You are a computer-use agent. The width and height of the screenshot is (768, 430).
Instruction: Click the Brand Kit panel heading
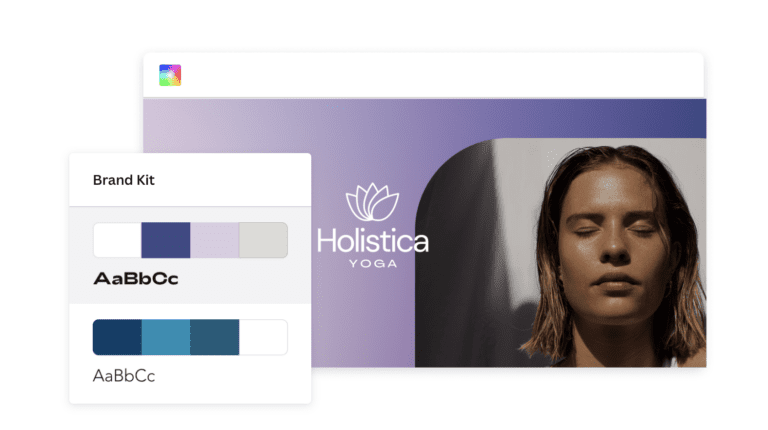click(x=124, y=180)
